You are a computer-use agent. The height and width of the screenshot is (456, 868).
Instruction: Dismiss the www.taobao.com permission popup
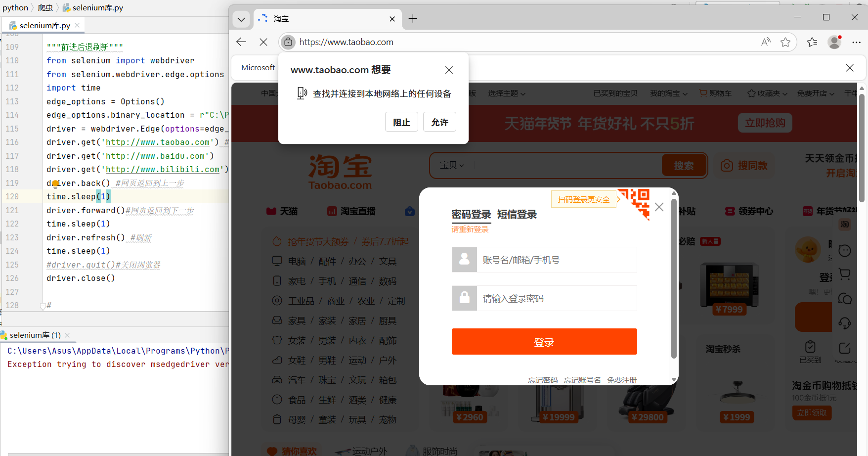click(449, 70)
